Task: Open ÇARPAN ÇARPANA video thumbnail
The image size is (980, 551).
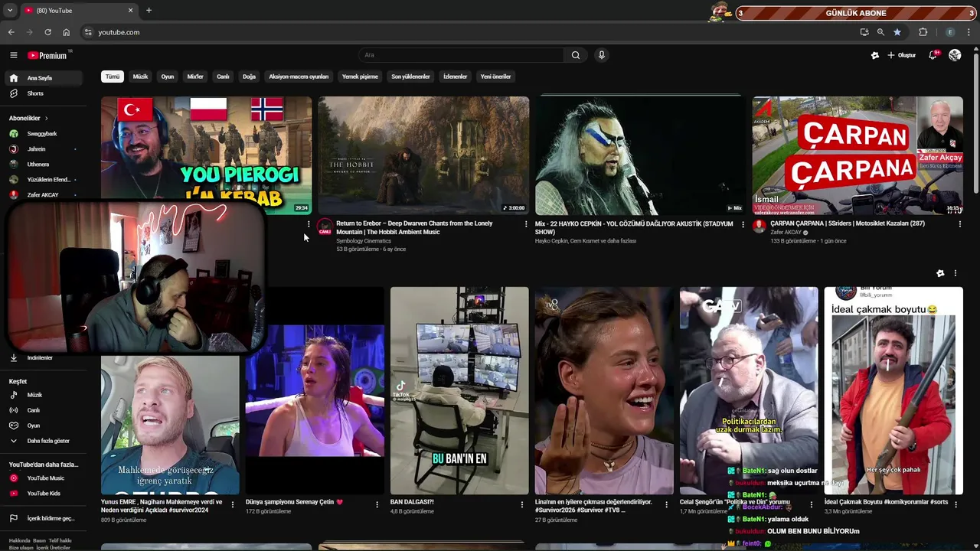Action: pos(857,155)
